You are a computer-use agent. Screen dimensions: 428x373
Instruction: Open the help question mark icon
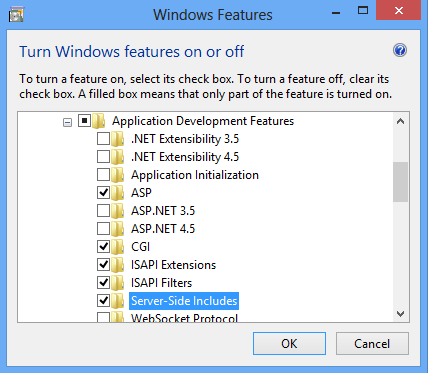(x=400, y=51)
